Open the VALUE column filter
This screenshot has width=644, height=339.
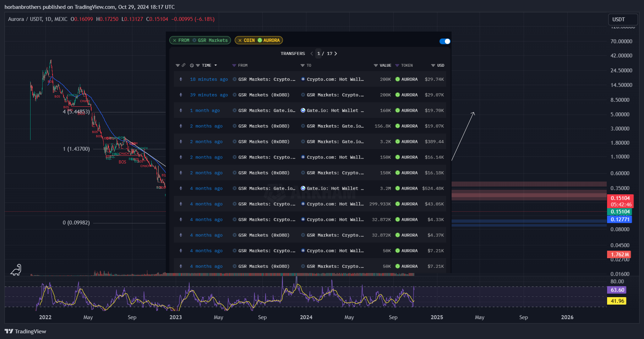click(x=376, y=66)
